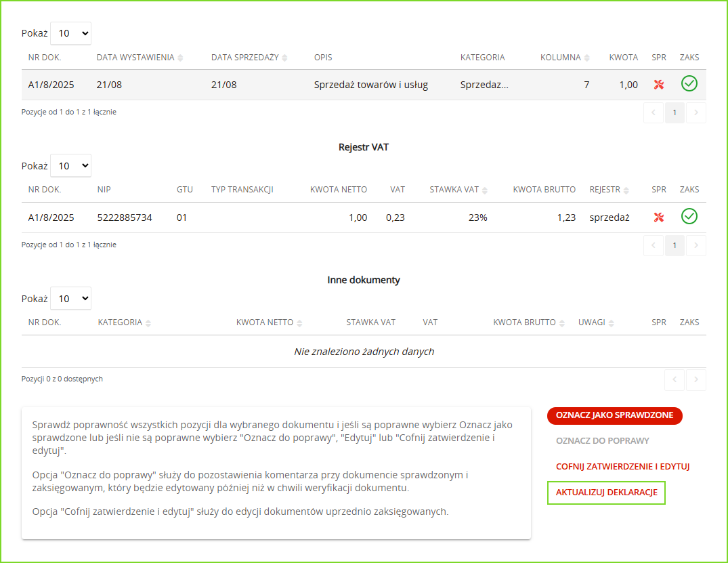
Task: Click green checkmark for Sprzedaż towarów row
Action: [x=689, y=84]
